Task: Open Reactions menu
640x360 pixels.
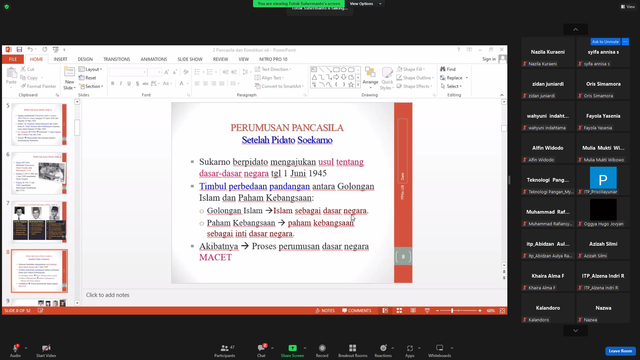Action: point(383,350)
